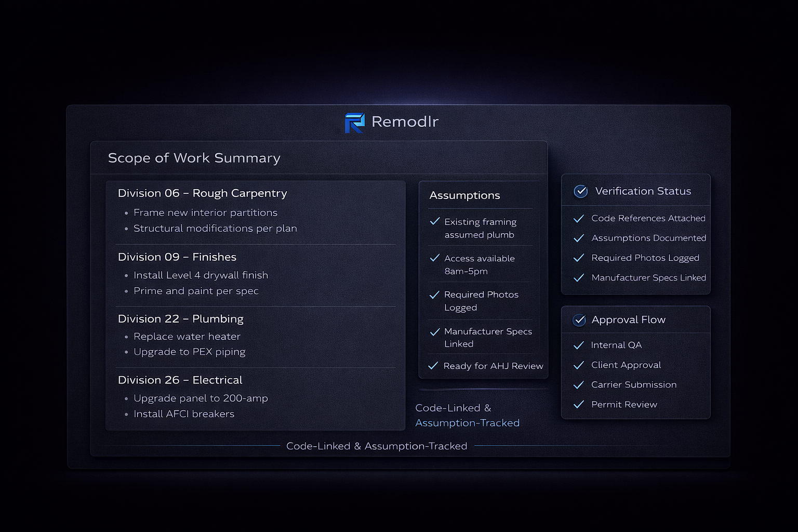798x532 pixels.
Task: Click checkmark beside Access available 8am-5pm
Action: click(435, 258)
